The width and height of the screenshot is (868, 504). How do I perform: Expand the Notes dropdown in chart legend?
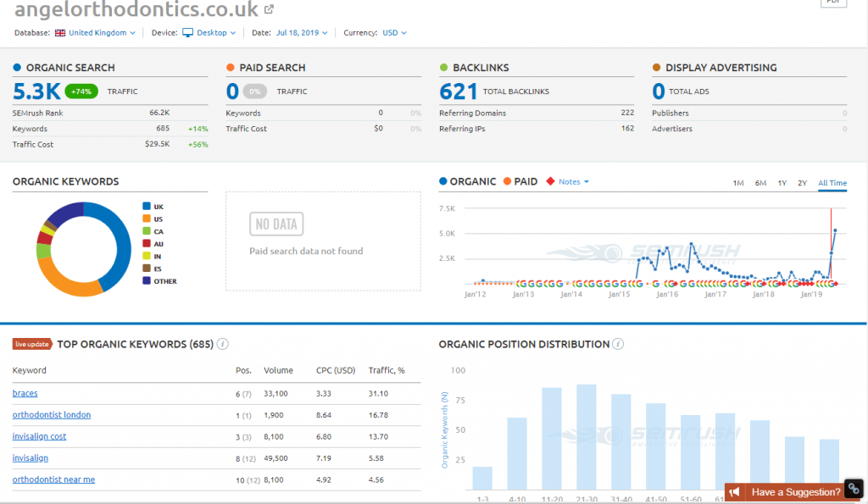click(x=574, y=181)
